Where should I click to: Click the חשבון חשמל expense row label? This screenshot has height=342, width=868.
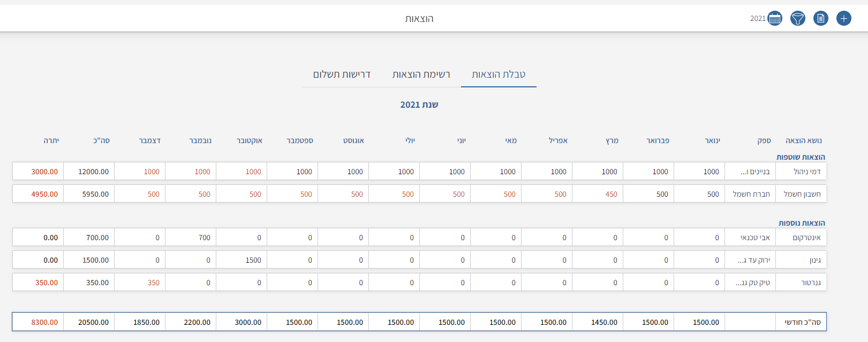tap(802, 194)
